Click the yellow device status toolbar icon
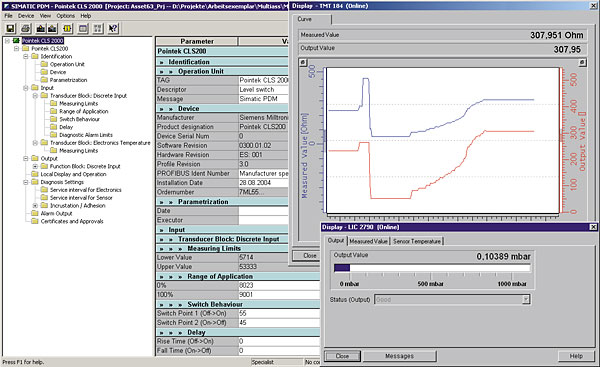600x367 pixels. [x=67, y=28]
